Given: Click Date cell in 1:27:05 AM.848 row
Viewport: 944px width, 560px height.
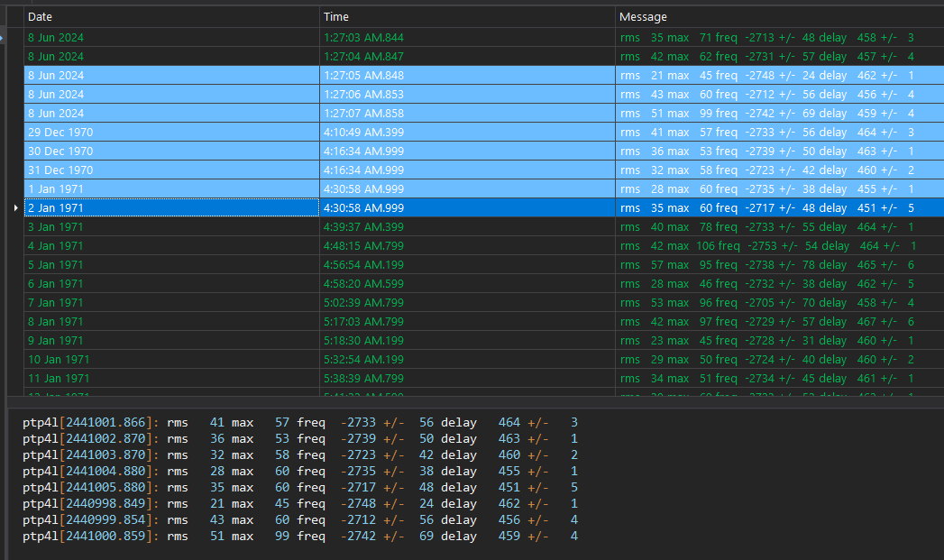Looking at the screenshot, I should point(171,75).
